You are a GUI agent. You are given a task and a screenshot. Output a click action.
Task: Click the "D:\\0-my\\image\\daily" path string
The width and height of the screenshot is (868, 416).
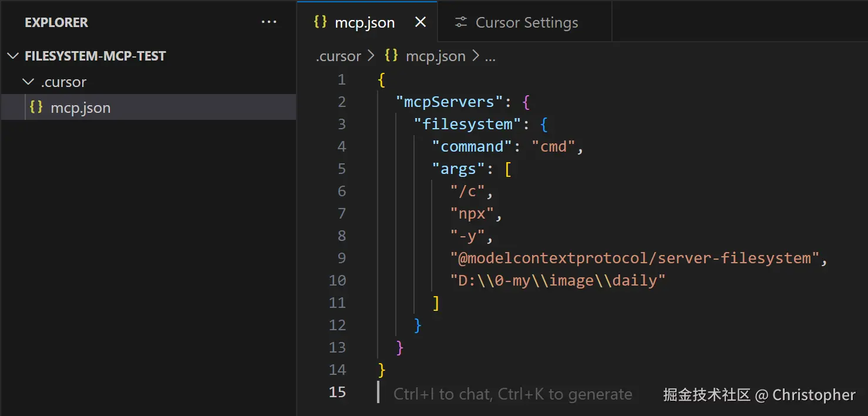558,280
